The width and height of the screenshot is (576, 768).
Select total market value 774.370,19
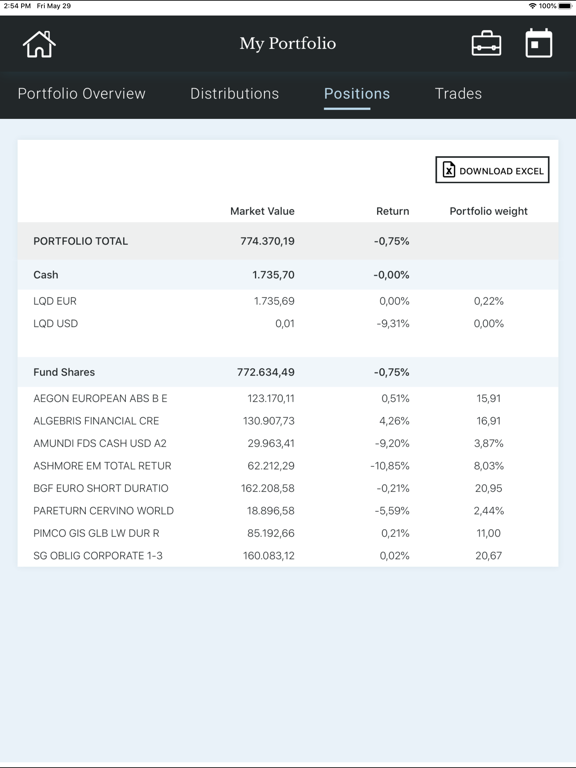click(x=267, y=241)
